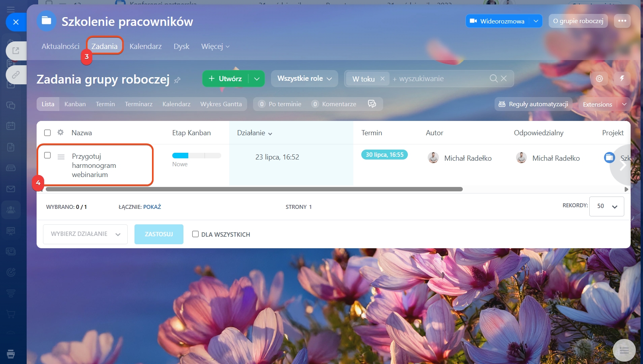643x364 pixels.
Task: Open the hamburger menu in the left sidebar
Action: pos(11,9)
